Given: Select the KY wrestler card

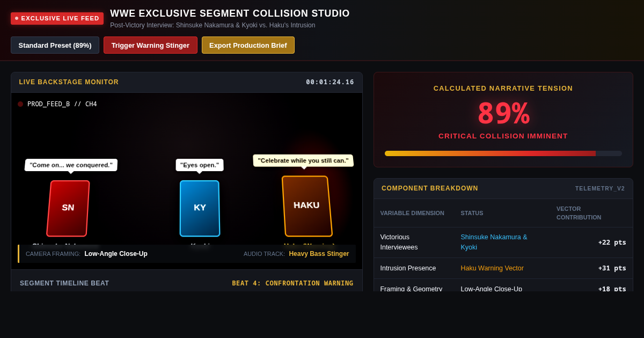Looking at the screenshot, I should coord(200,208).
